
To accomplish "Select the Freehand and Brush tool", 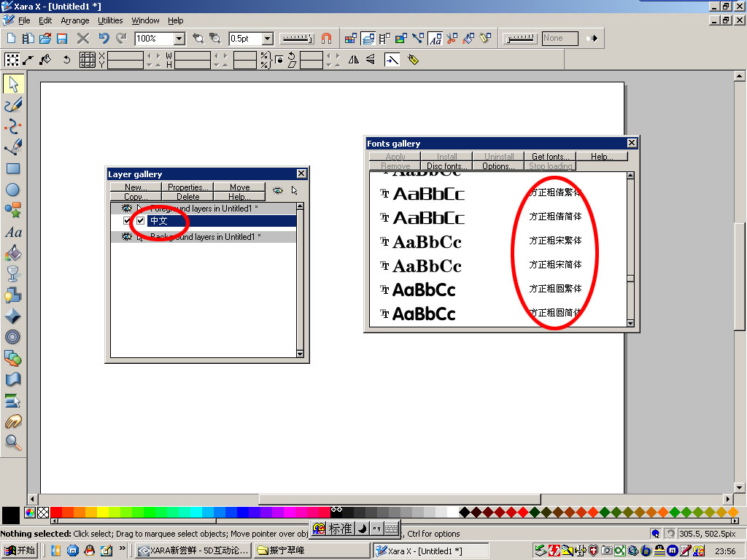I will (x=13, y=105).
